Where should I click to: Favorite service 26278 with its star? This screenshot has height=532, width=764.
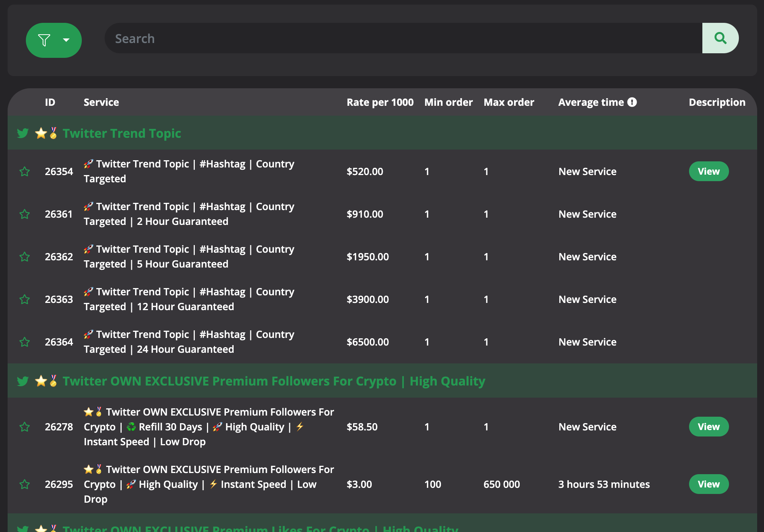(25, 427)
